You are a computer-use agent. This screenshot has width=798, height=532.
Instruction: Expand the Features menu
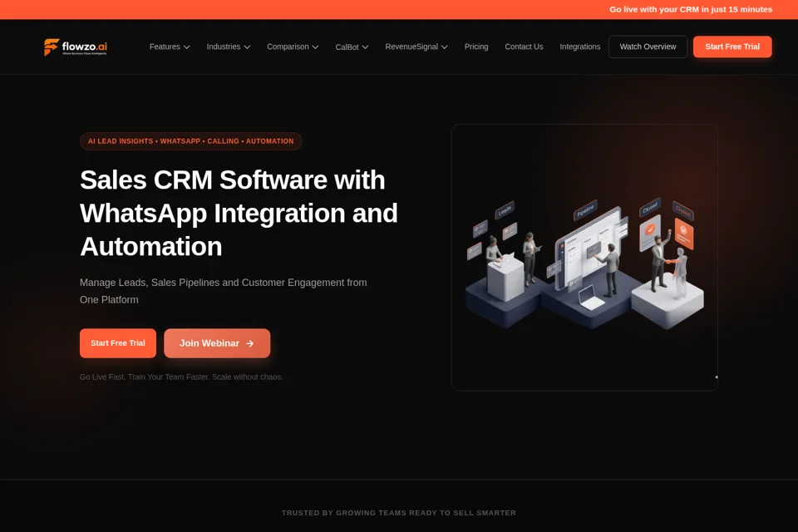click(170, 47)
